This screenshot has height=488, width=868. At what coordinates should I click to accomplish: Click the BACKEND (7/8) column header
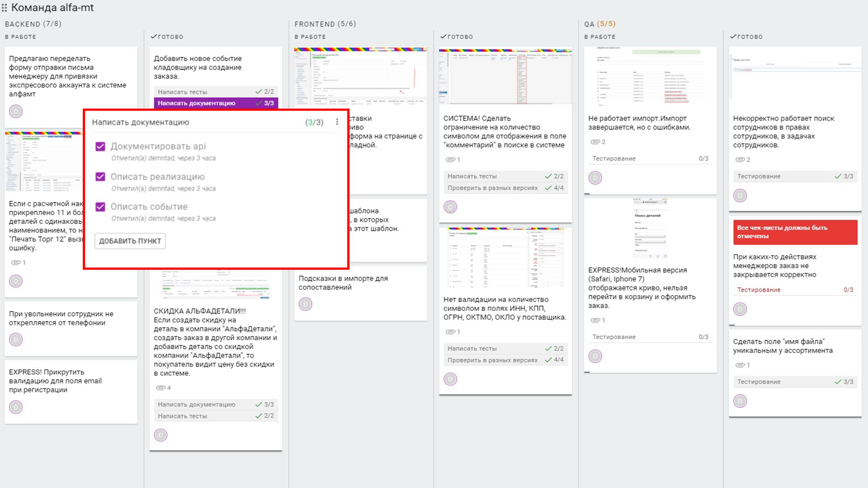click(x=33, y=24)
